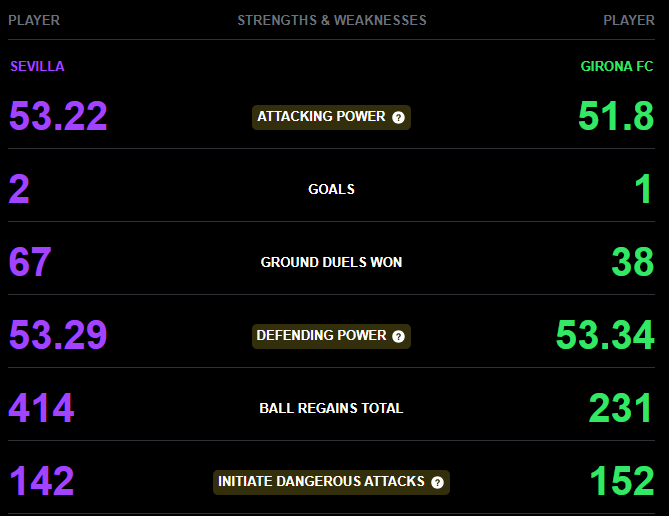Select the Attacking Power badge label
669x516 pixels.
point(331,117)
